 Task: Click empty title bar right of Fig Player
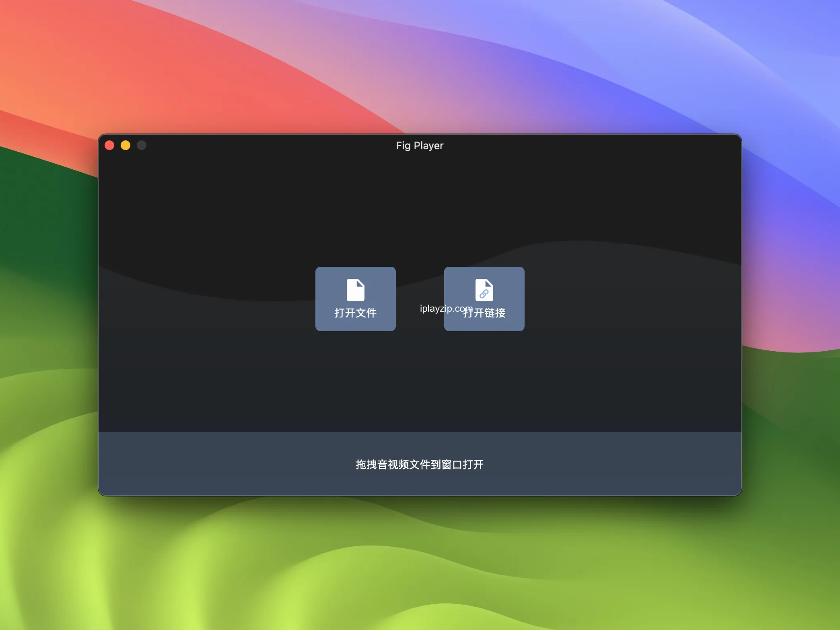click(583, 146)
